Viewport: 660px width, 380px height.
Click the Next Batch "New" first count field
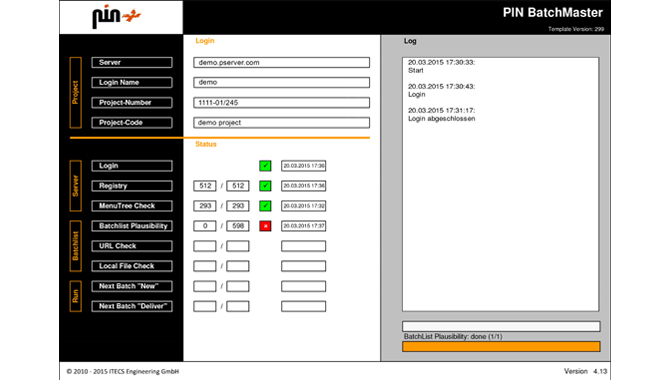pyautogui.click(x=205, y=286)
